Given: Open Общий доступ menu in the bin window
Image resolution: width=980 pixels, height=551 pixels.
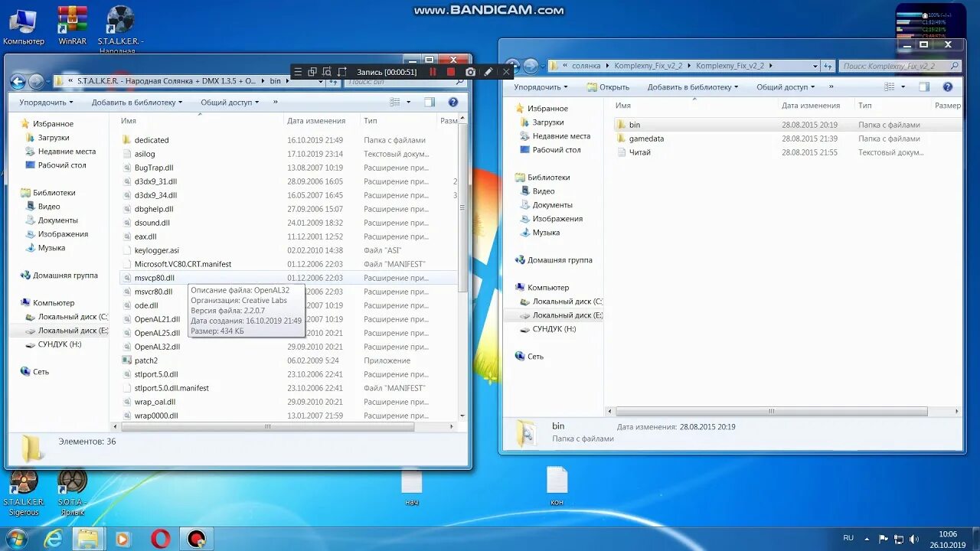Looking at the screenshot, I should click(x=229, y=102).
